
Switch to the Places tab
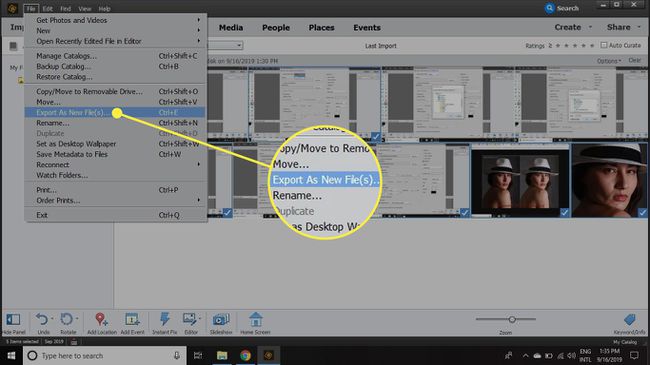tap(321, 27)
